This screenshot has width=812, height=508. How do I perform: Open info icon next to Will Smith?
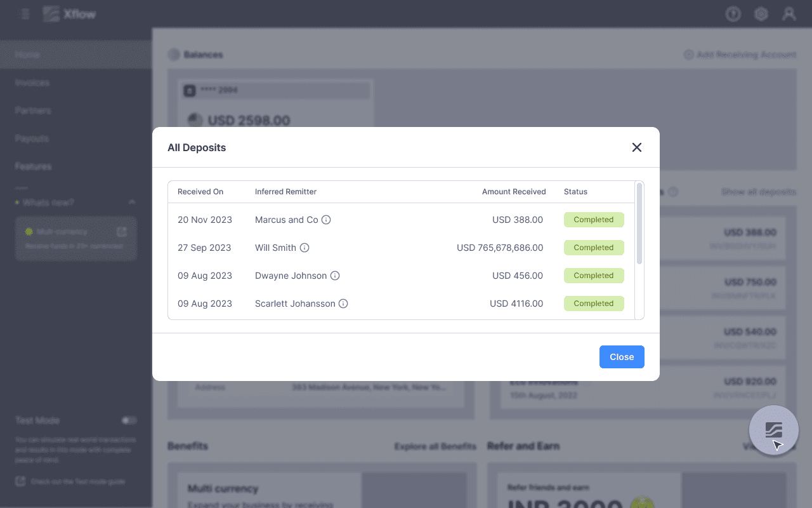[304, 248]
